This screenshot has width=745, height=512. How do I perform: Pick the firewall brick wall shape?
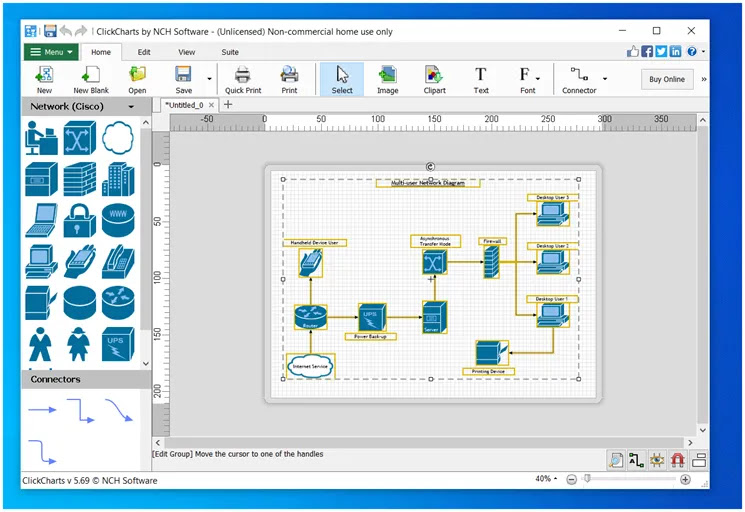[79, 179]
